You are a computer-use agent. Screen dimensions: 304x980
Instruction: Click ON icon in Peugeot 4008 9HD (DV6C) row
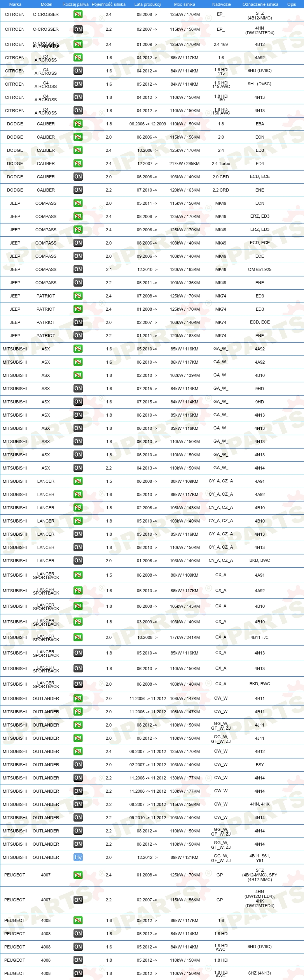tap(78, 947)
